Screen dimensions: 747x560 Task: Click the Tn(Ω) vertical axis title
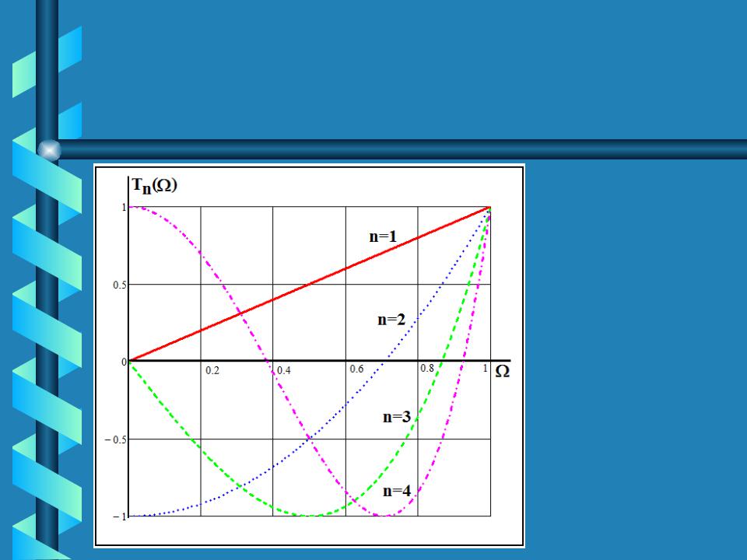click(154, 185)
